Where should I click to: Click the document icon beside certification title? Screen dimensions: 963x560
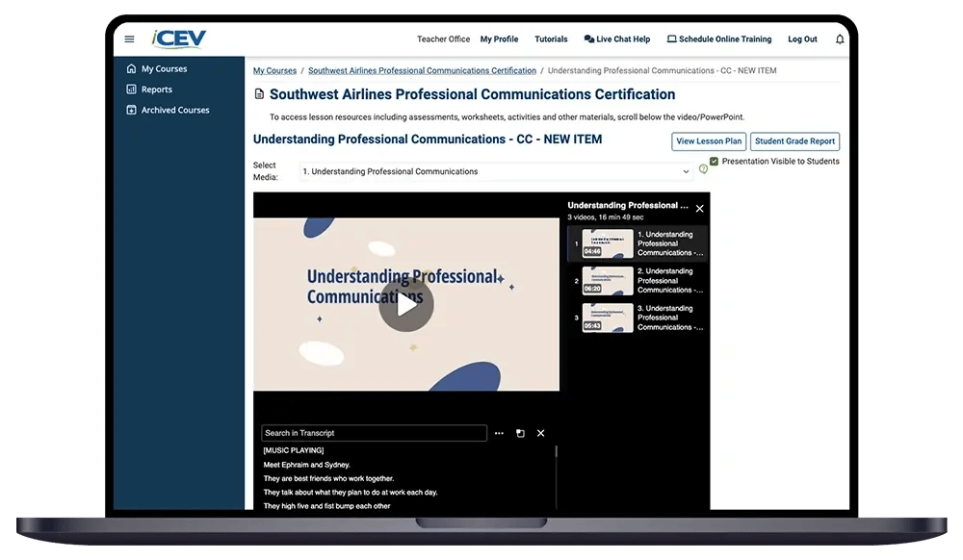(259, 94)
